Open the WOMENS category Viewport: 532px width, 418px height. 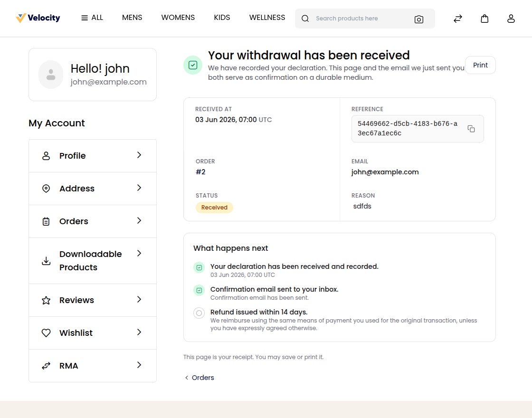178,18
